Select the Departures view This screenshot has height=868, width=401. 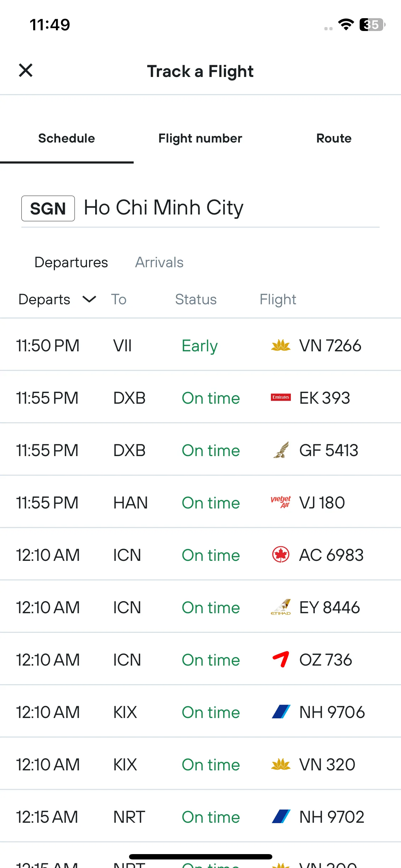[x=71, y=262]
